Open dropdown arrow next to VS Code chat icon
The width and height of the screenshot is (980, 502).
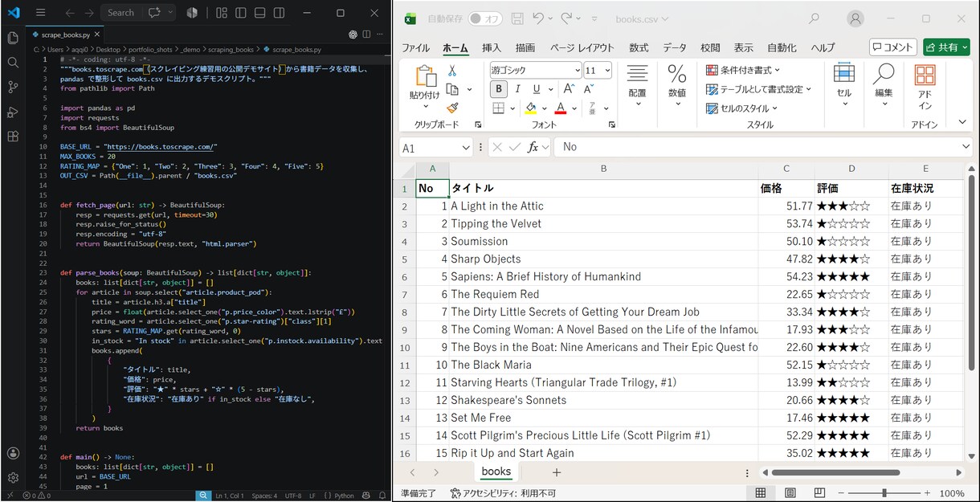point(170,13)
